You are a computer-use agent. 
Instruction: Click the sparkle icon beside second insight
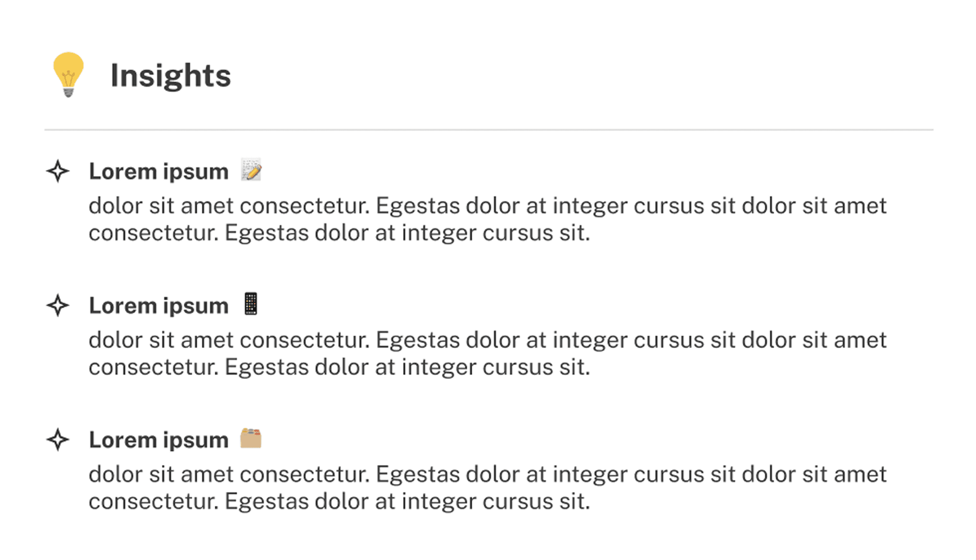(58, 305)
